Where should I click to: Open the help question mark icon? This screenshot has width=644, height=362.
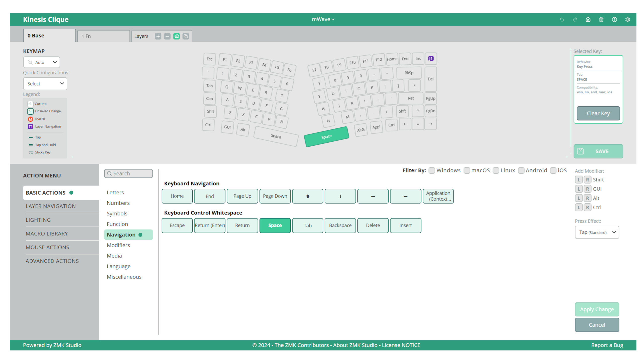pos(614,20)
